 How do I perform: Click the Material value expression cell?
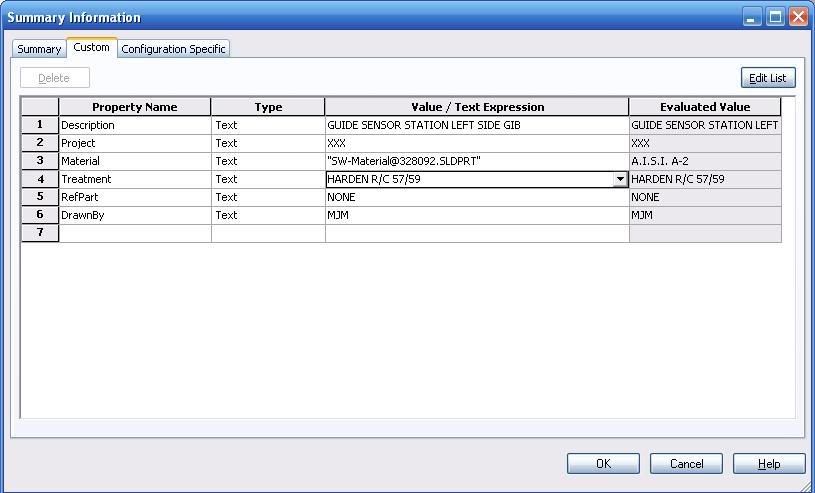point(476,161)
